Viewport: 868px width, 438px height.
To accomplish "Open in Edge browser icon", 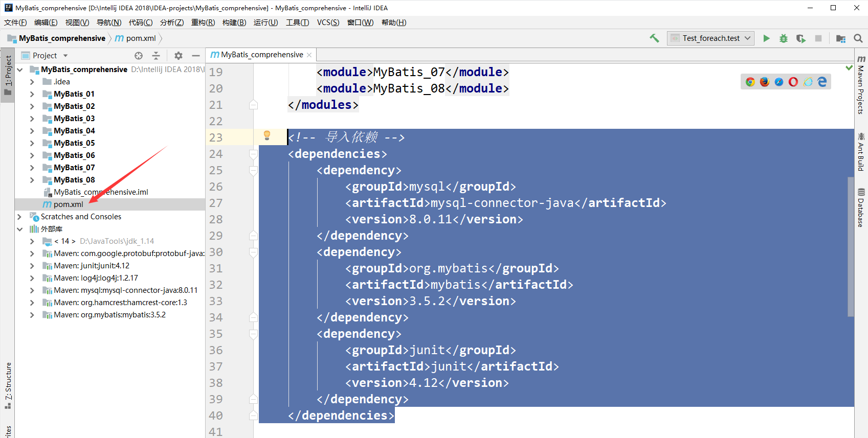I will pos(822,82).
